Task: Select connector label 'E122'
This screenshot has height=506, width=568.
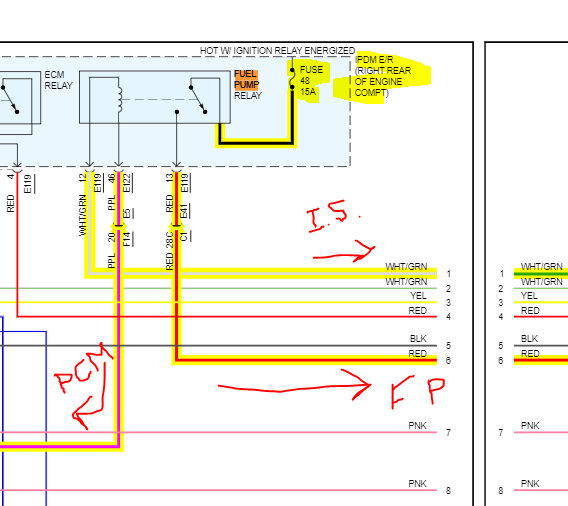Action: 126,183
